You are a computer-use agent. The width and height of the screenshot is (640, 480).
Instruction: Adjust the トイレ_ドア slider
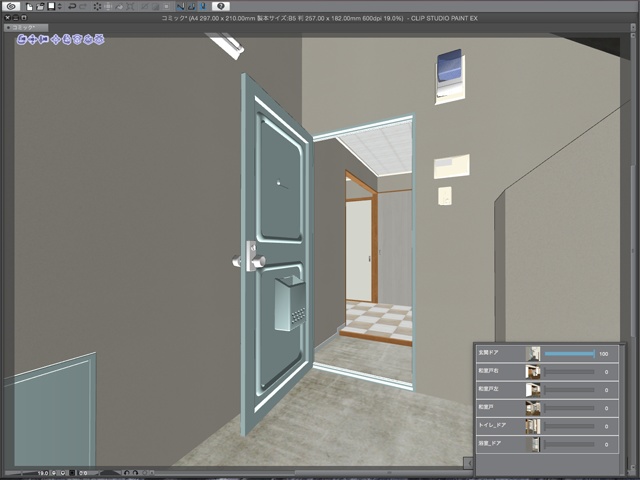(569, 426)
